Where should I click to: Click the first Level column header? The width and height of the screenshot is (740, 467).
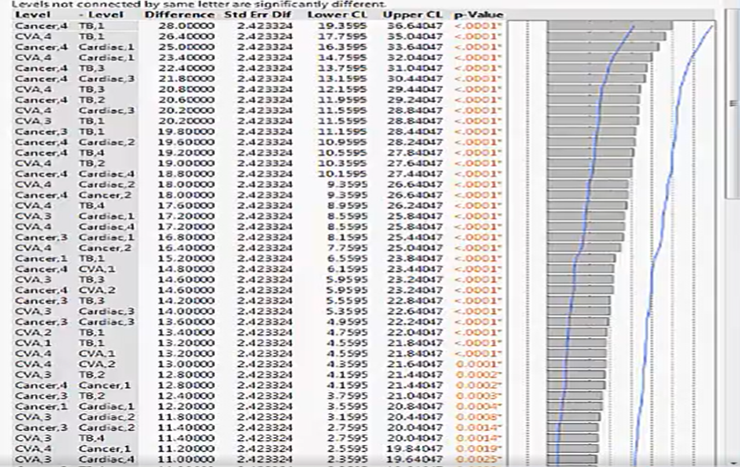click(x=32, y=15)
